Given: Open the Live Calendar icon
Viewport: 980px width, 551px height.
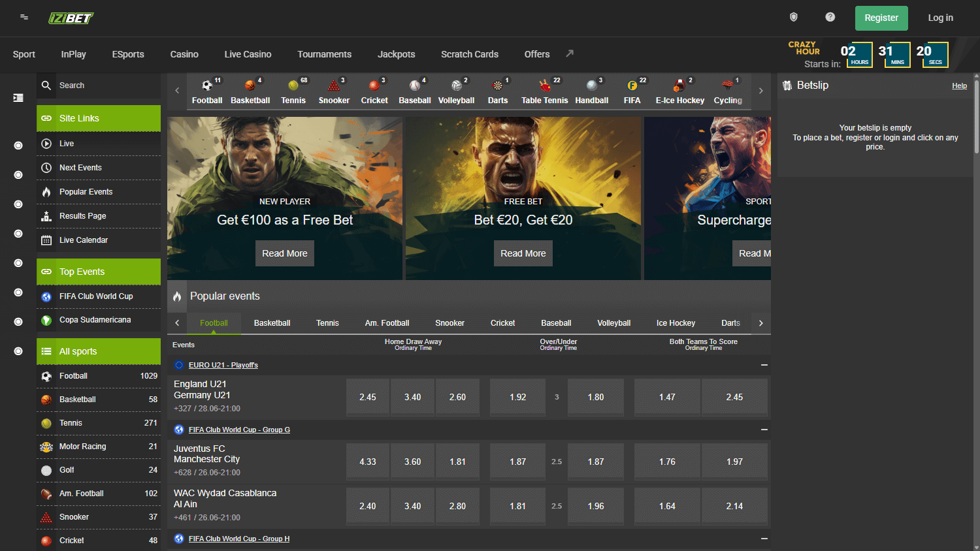Looking at the screenshot, I should click(45, 240).
